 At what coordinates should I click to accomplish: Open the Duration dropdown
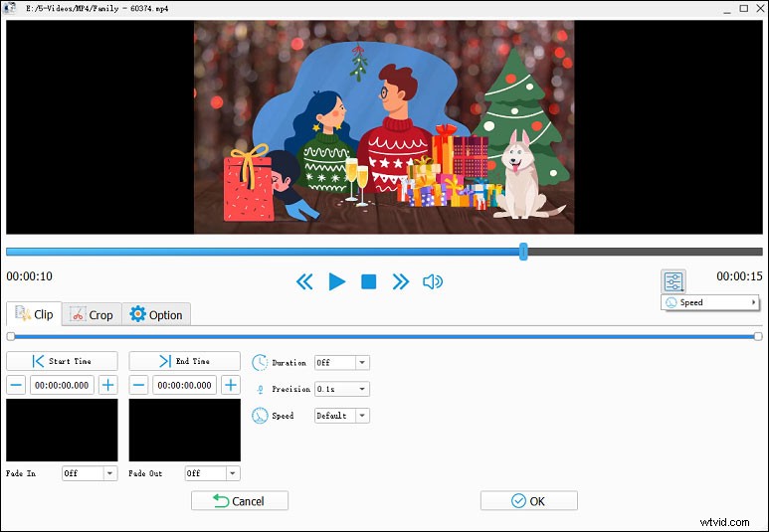(x=342, y=362)
